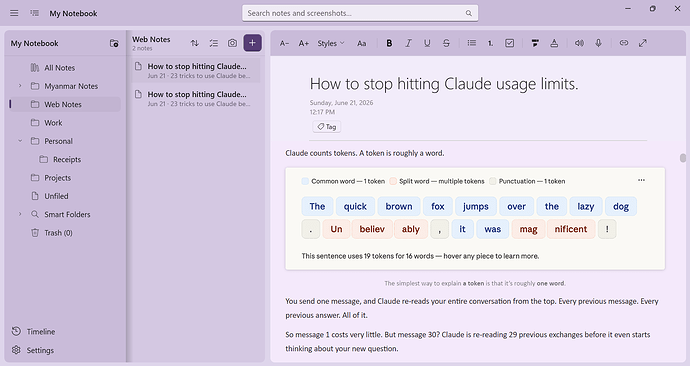
Task: Click the 'believ' split-word token
Action: point(372,229)
